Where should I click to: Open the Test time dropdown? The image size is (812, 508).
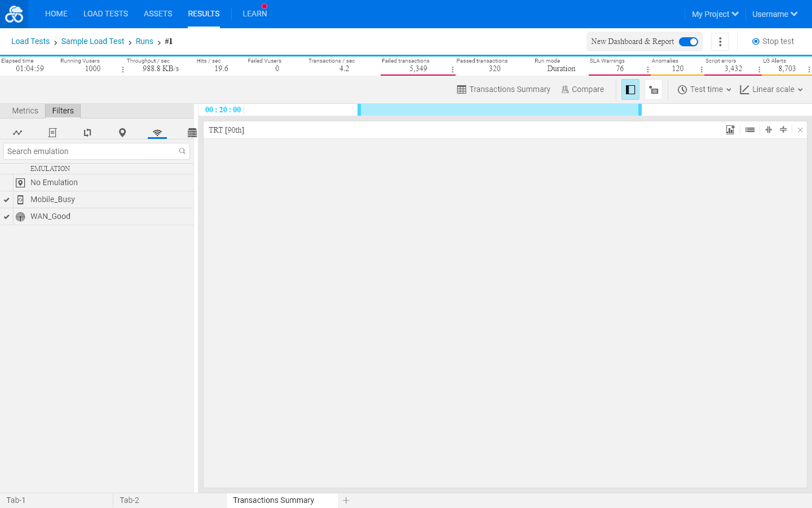pos(704,90)
